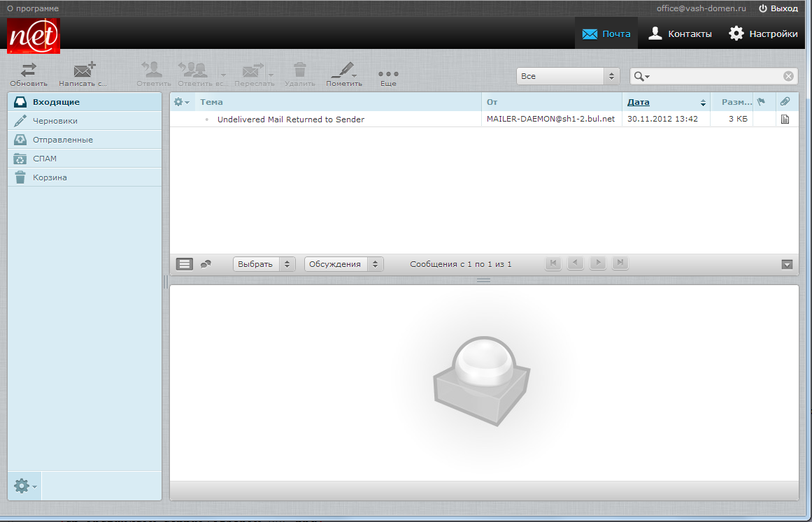The image size is (812, 522).
Task: Switch to the Контакты tab
Action: (x=679, y=33)
